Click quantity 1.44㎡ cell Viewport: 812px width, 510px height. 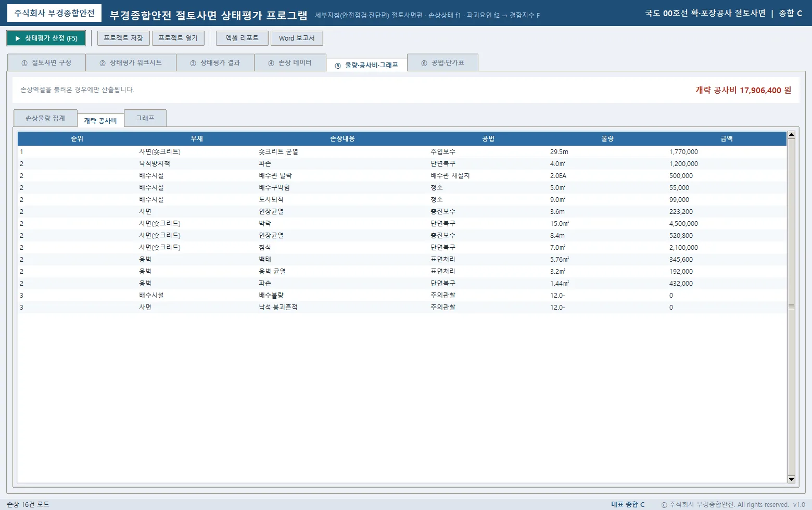click(x=560, y=283)
